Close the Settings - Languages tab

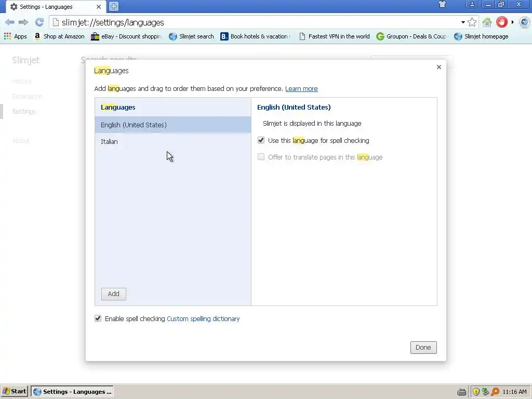coord(98,7)
